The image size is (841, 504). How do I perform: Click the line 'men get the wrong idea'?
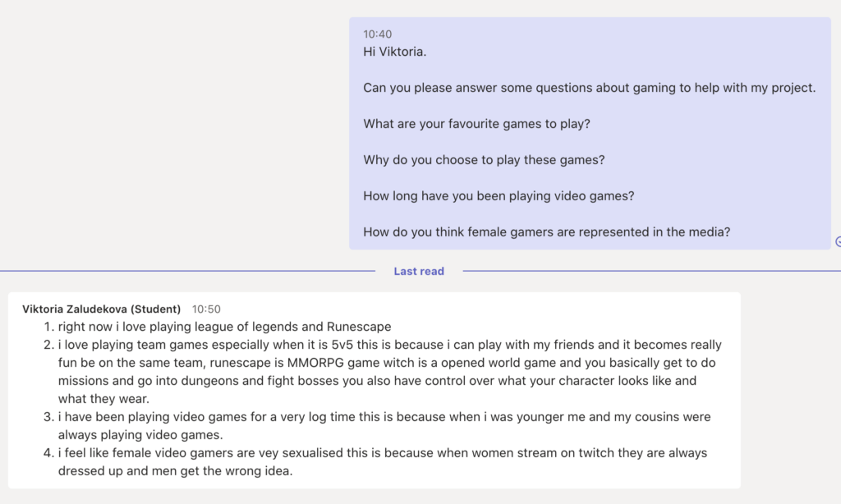click(x=176, y=471)
